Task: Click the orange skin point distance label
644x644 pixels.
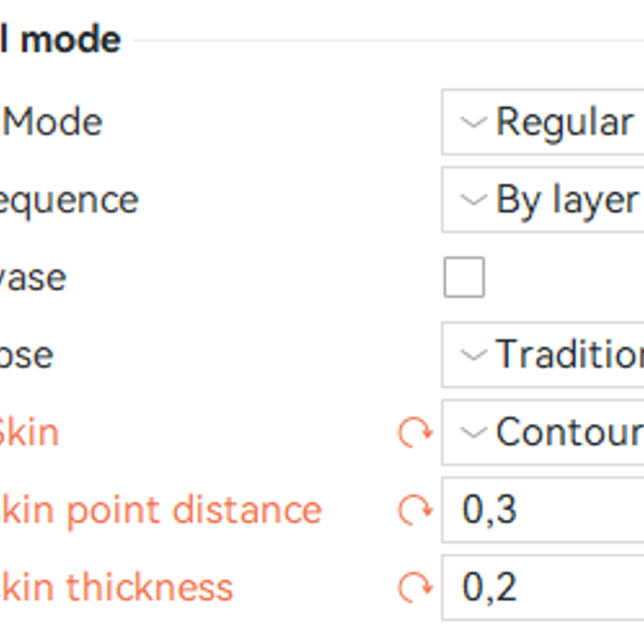Action: (x=161, y=511)
